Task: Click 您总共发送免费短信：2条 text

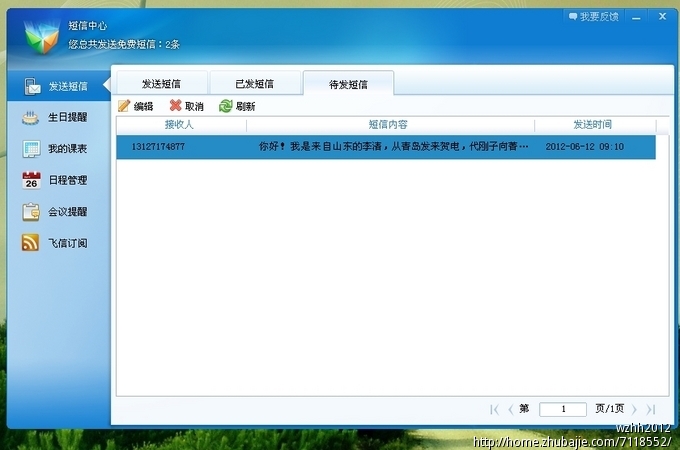Action: 124,44
